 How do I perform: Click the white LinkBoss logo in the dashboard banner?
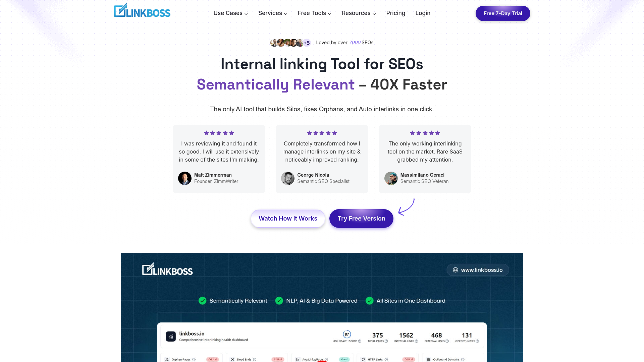coord(167,269)
